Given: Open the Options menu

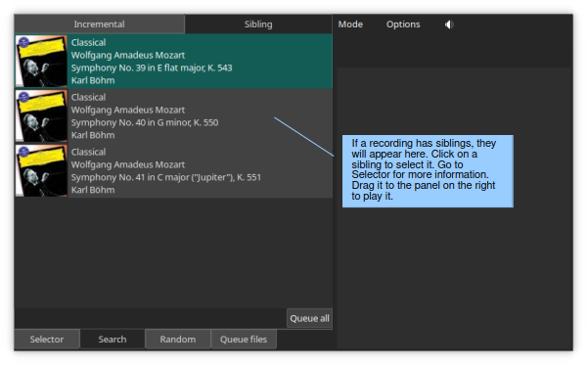Looking at the screenshot, I should click(403, 24).
